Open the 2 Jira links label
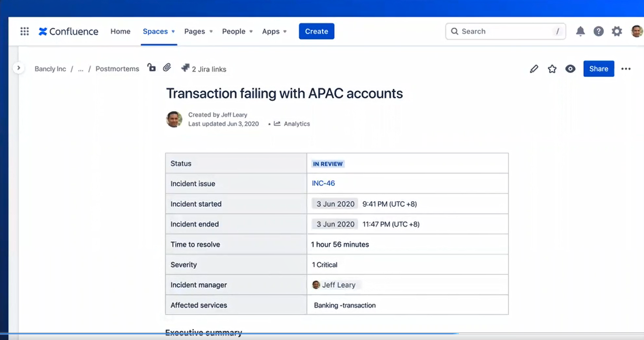The image size is (644, 340). click(x=209, y=69)
